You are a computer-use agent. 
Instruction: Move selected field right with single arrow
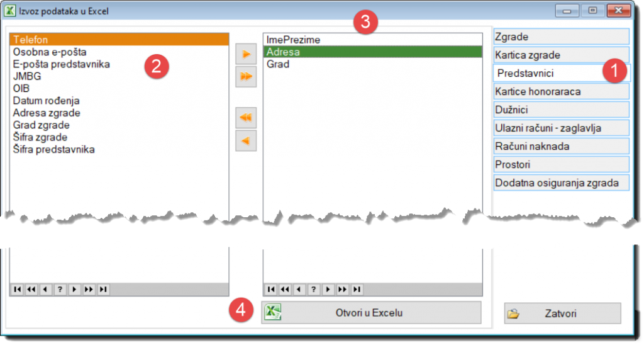tap(246, 54)
